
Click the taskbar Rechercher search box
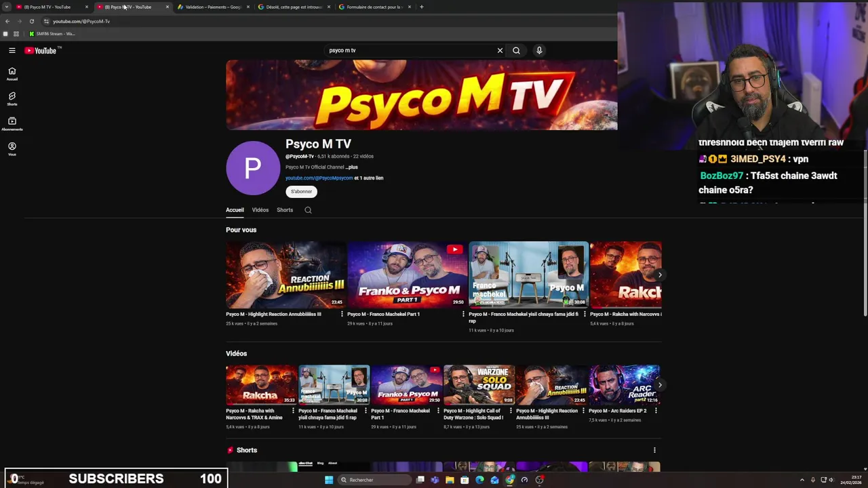376,480
